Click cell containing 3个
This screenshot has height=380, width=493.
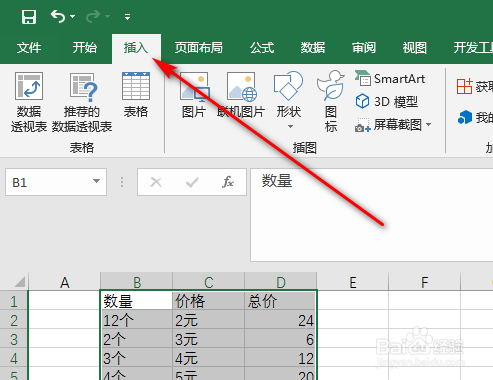pos(137,358)
